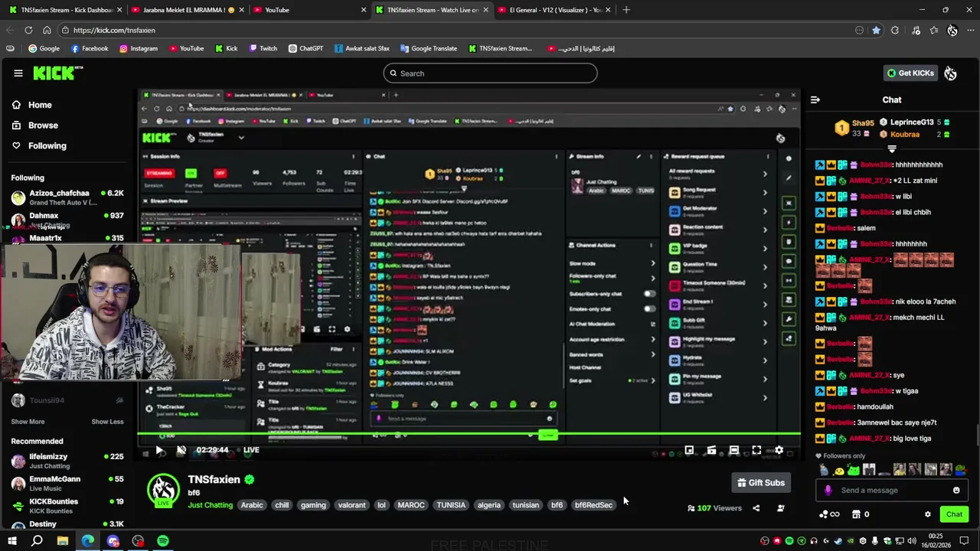The image size is (980, 551).
Task: Open lifeismizzy recommended channel
Action: [x=67, y=461]
